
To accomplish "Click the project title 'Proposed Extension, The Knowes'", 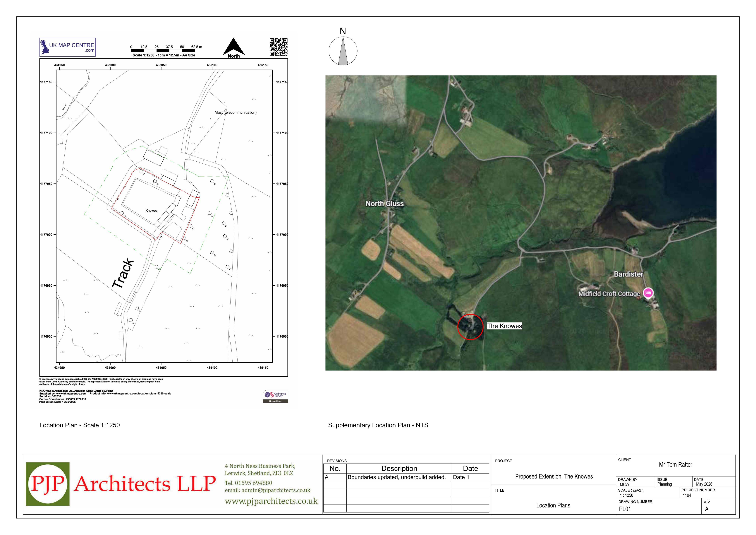I will click(554, 476).
